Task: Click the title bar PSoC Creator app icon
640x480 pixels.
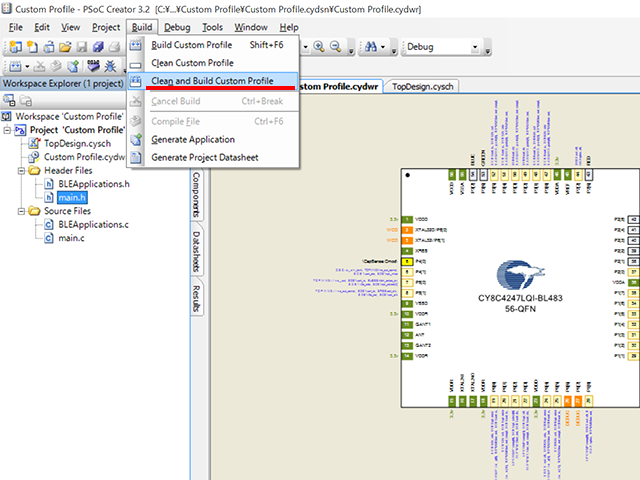Action: (x=7, y=9)
